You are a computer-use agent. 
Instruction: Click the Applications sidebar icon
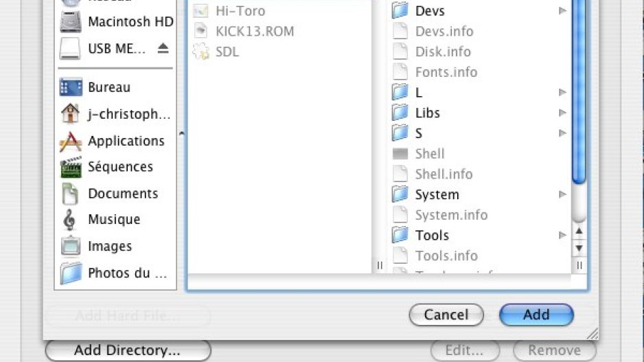(71, 142)
